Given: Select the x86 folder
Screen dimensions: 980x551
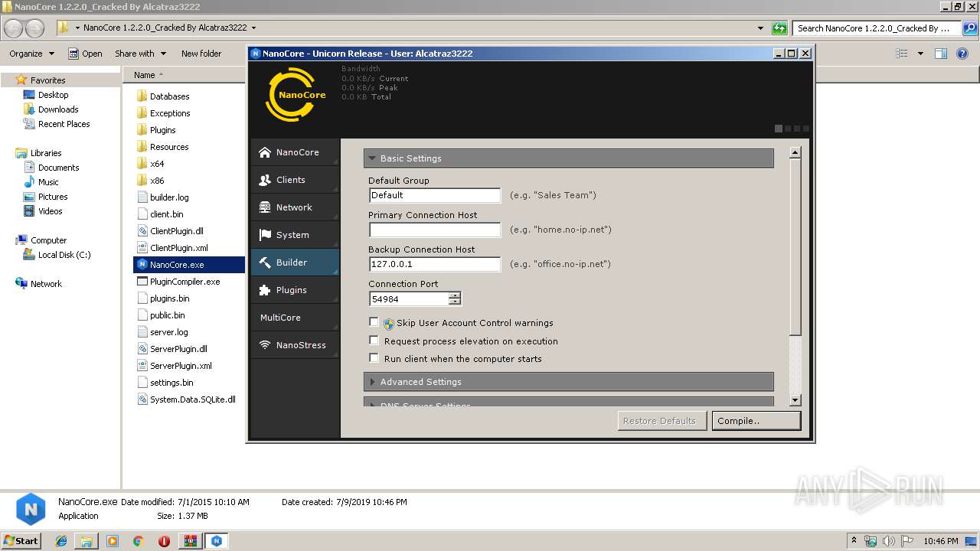Looking at the screenshot, I should pyautogui.click(x=157, y=181).
